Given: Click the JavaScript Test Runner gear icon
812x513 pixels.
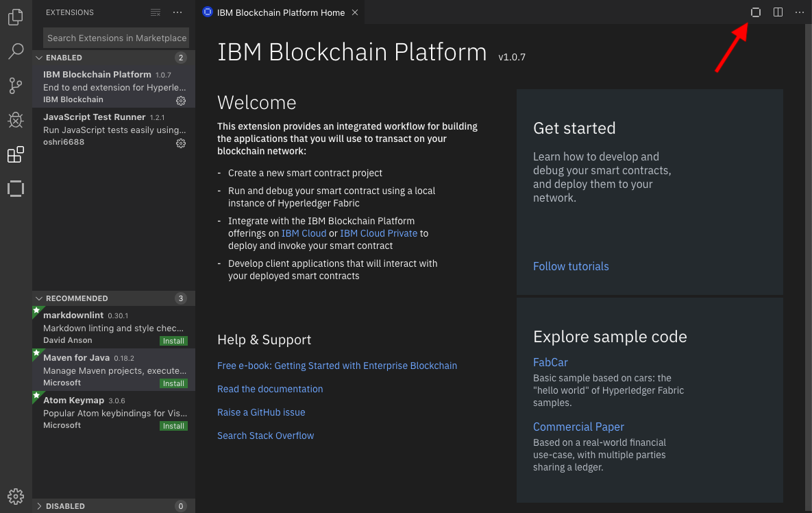Looking at the screenshot, I should (181, 143).
